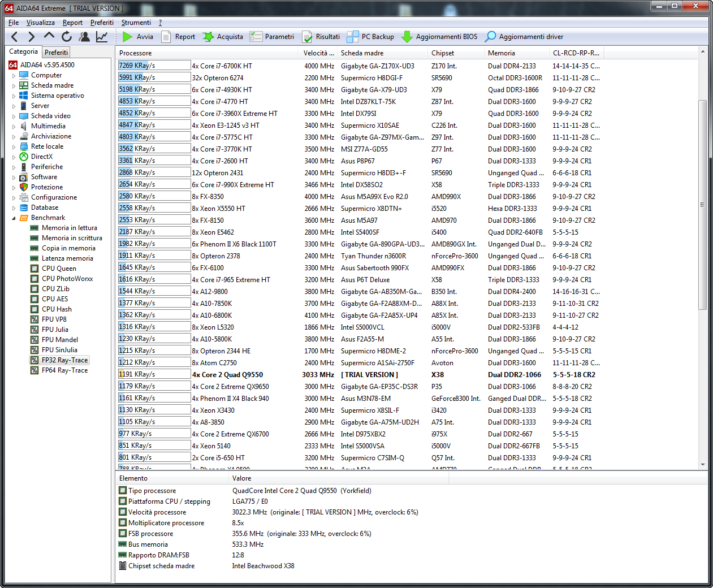Click the Report toolbar button
Viewport: 713px width, 588px height.
(178, 37)
